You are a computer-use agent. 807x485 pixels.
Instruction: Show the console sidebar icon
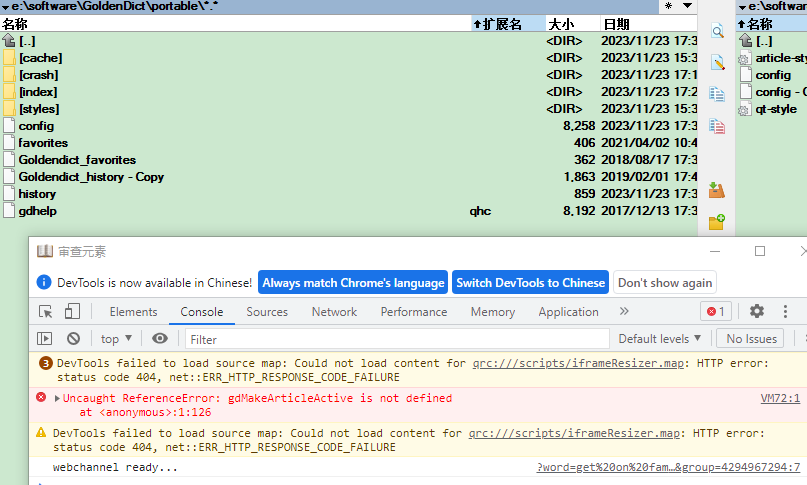tap(45, 338)
